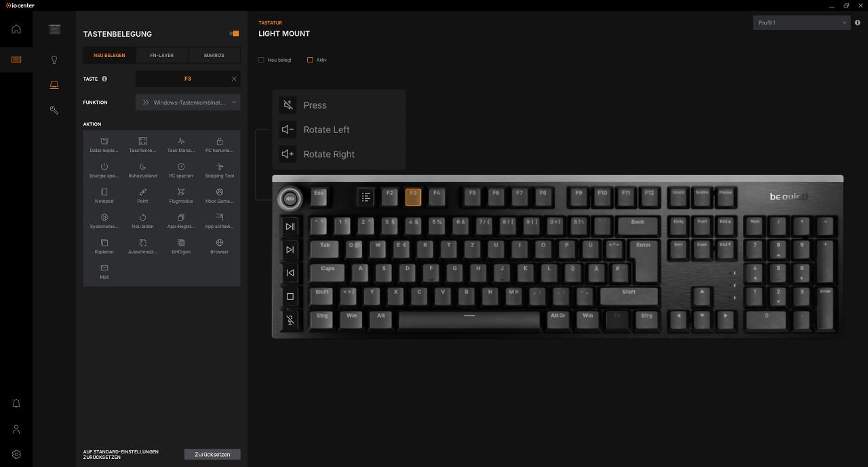
Task: Select the Back key on the keyboard
Action: (x=638, y=225)
